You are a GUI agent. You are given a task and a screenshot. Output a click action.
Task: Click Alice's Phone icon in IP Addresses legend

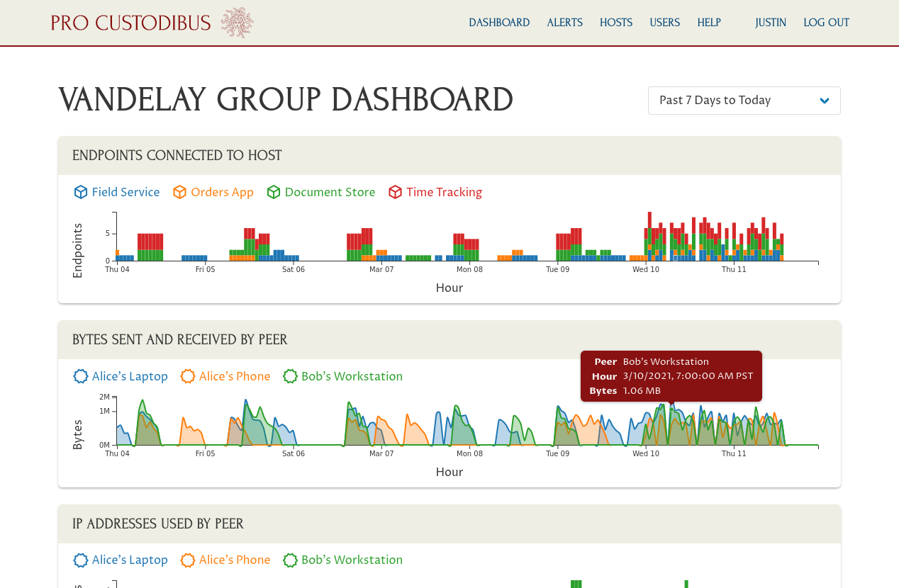point(188,560)
